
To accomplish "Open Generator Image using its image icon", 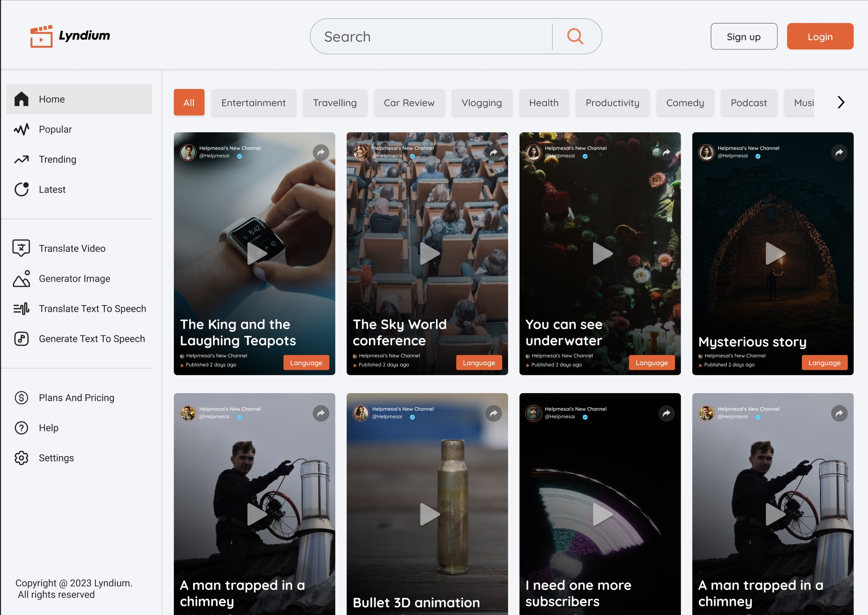I will click(21, 278).
